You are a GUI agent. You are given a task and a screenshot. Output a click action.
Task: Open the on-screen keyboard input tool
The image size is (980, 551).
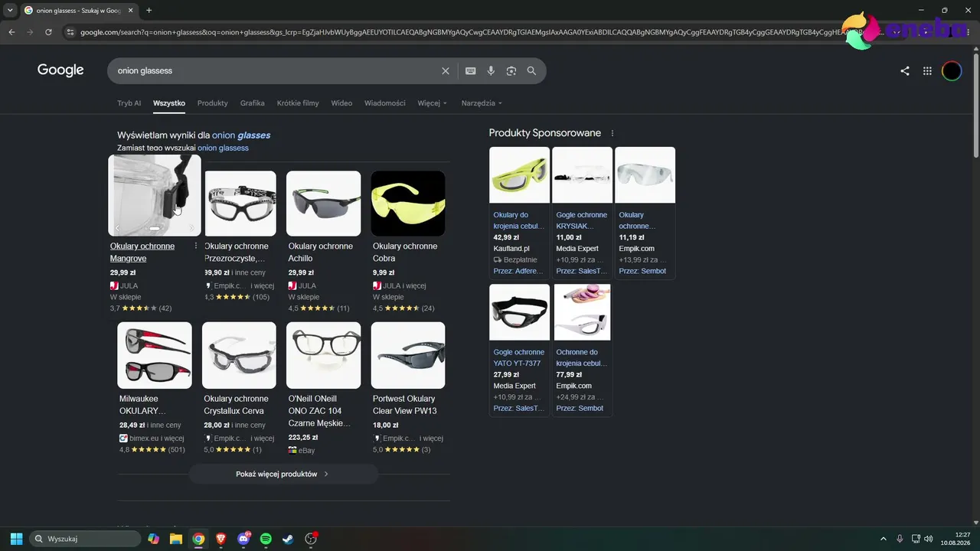471,70
